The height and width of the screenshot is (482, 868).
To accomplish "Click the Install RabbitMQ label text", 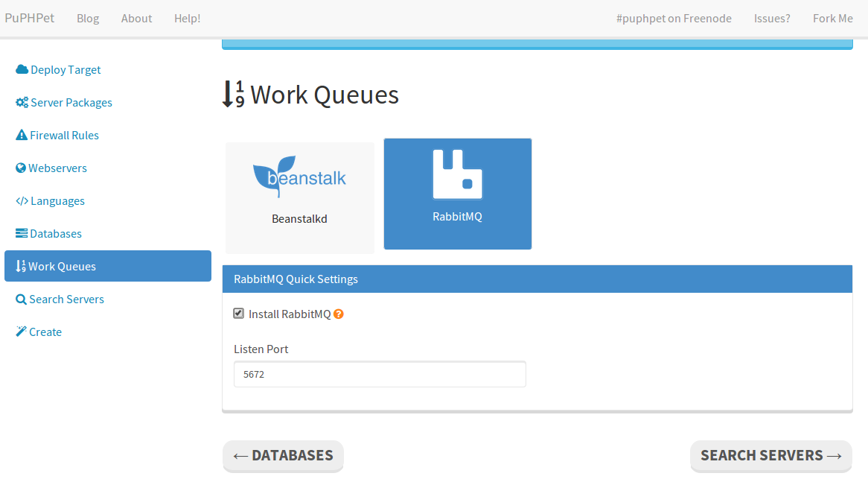I will [290, 314].
